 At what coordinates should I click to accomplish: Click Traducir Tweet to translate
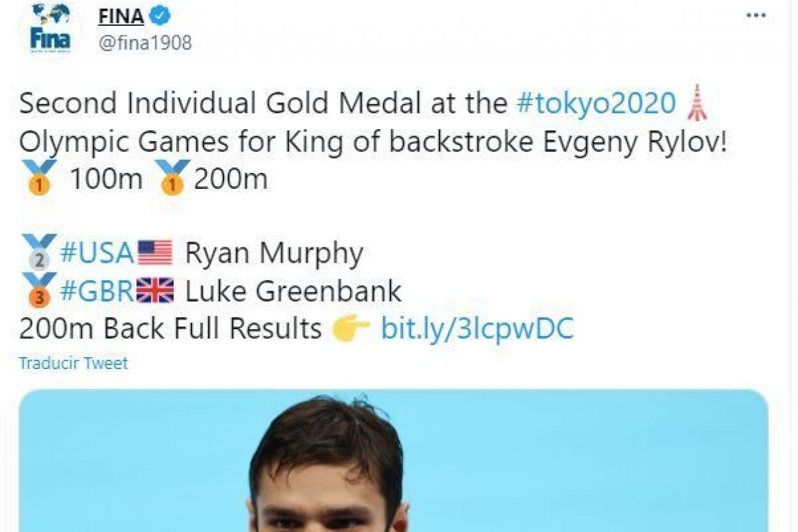[x=73, y=363]
